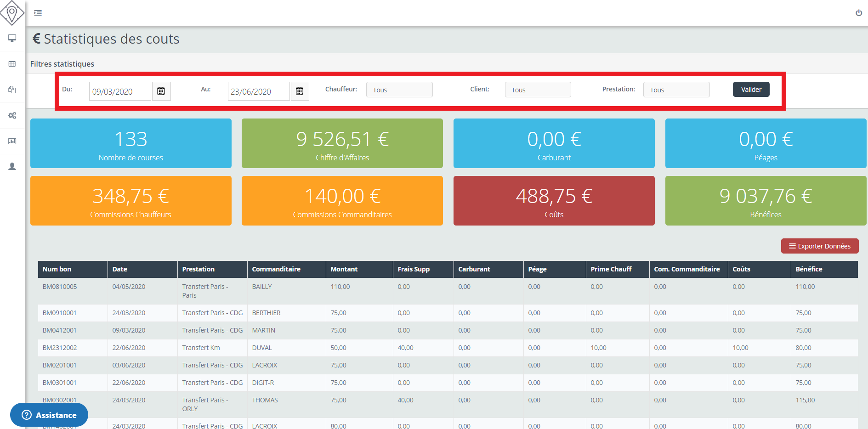Open the bar chart statistics sidebar icon
The height and width of the screenshot is (429, 868).
(x=12, y=141)
